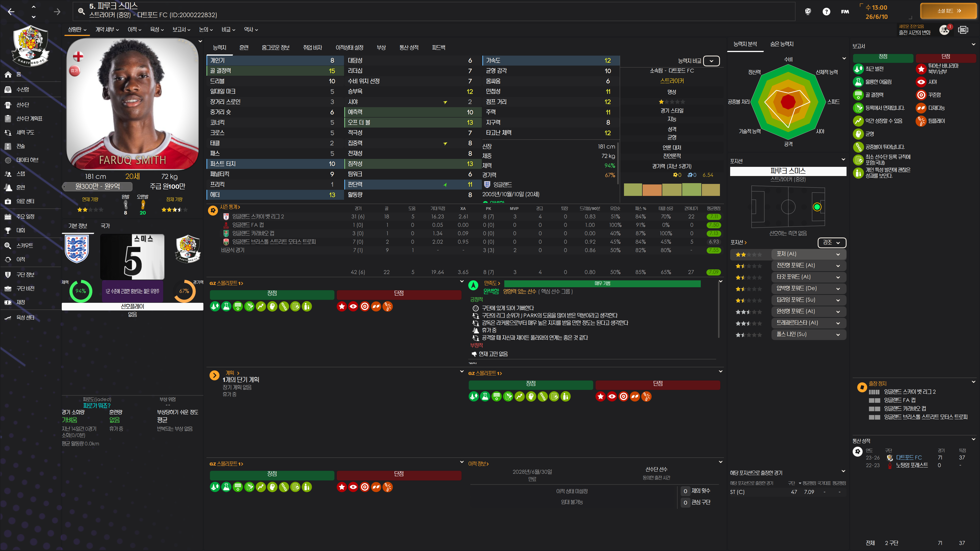Click the search magnifier icon
This screenshot has height=551, width=980.
tap(81, 11)
